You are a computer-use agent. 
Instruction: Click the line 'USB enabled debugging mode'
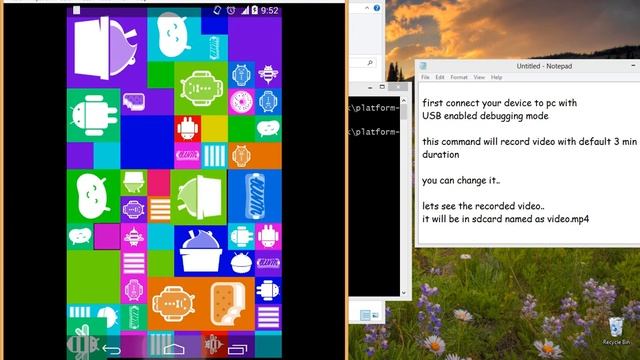pyautogui.click(x=485, y=116)
